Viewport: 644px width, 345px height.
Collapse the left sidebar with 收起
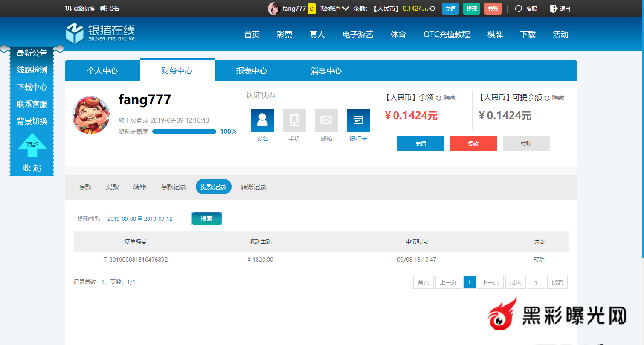click(32, 168)
